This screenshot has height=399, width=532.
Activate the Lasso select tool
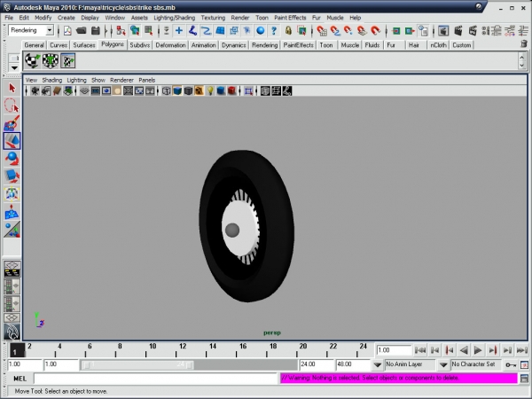pyautogui.click(x=12, y=106)
